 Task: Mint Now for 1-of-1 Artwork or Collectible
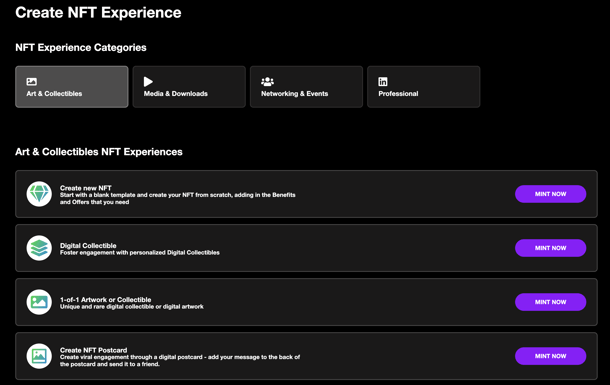550,302
